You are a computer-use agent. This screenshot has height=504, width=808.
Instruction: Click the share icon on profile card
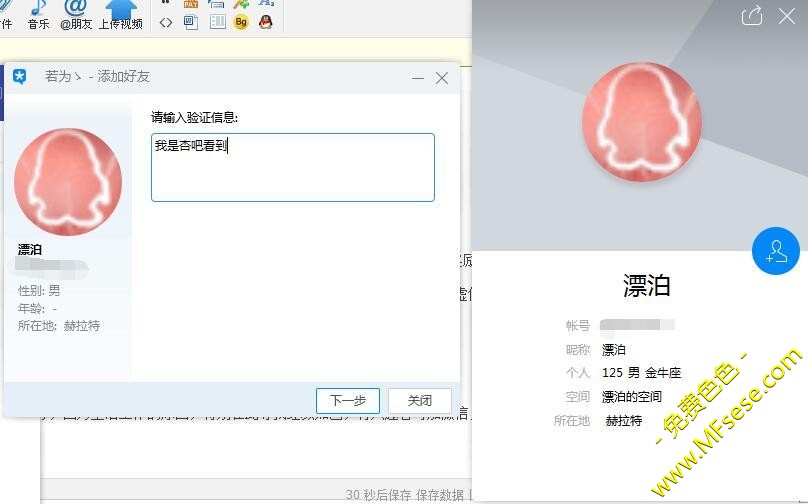coord(752,15)
